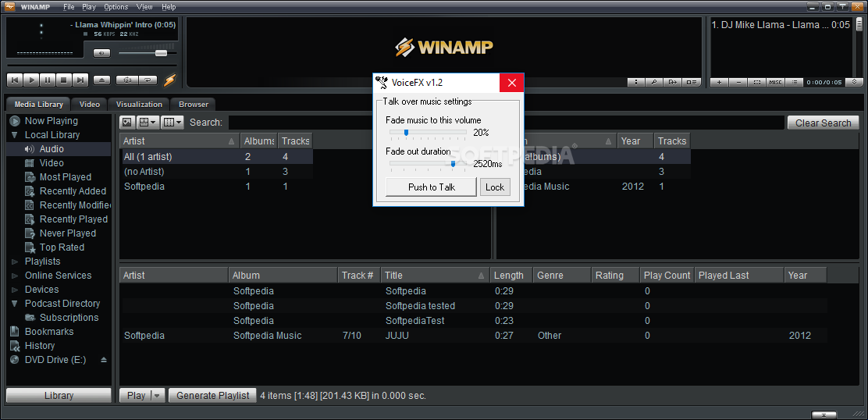This screenshot has width=868, height=420.
Task: Click the Fade out duration slider
Action: tap(428, 164)
